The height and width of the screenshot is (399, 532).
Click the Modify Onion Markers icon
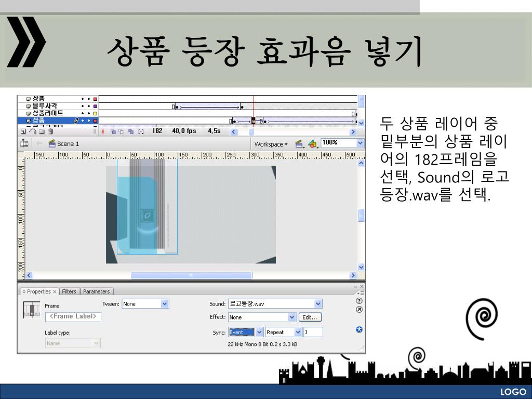[x=141, y=131]
